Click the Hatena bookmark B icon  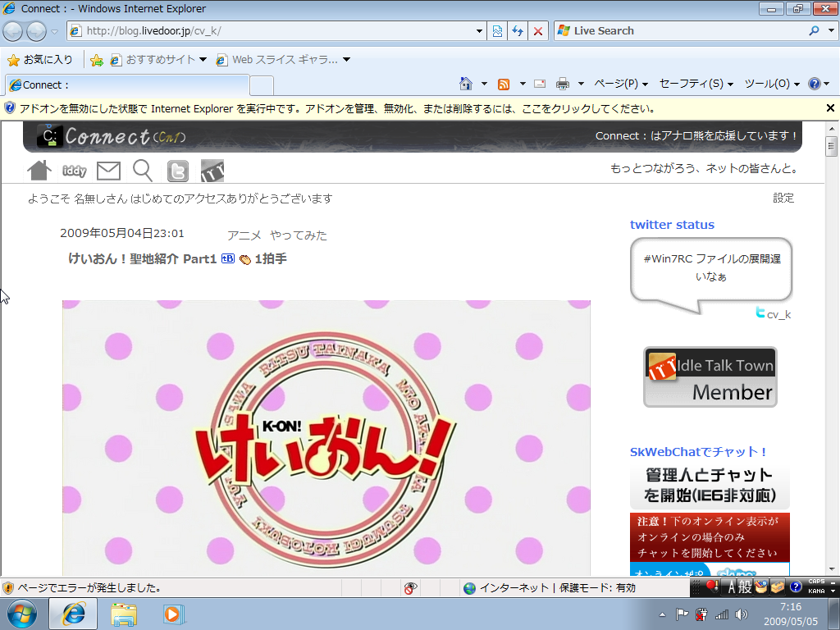tap(228, 258)
